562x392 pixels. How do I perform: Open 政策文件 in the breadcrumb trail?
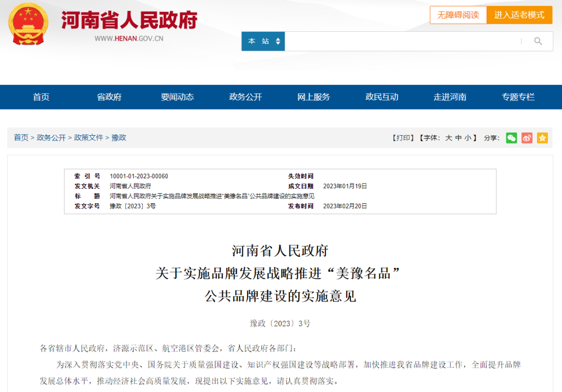tap(87, 138)
